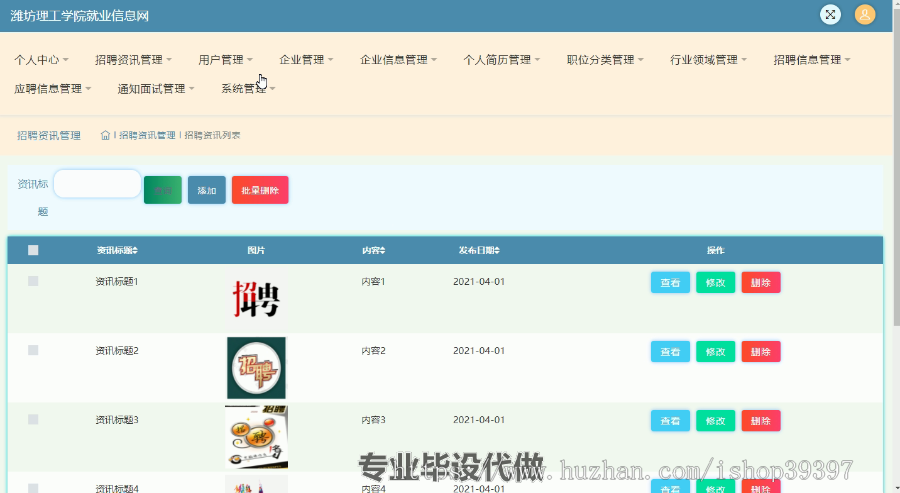Viewport: 900px width, 493px height.
Task: Expand the 个人中心 dropdown menu
Action: tap(41, 60)
